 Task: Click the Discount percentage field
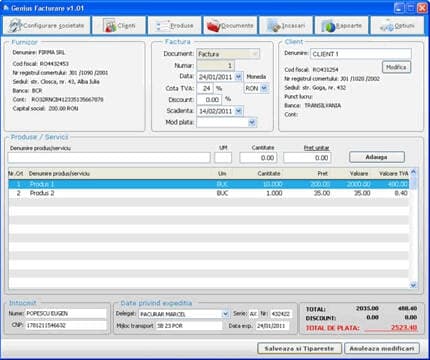tap(209, 100)
